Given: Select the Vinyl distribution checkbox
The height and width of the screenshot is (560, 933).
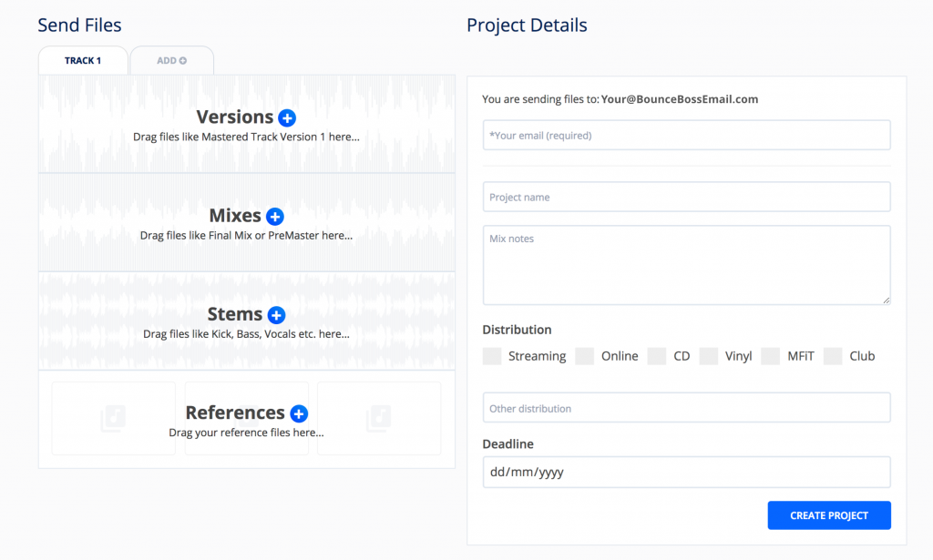Looking at the screenshot, I should [x=709, y=356].
